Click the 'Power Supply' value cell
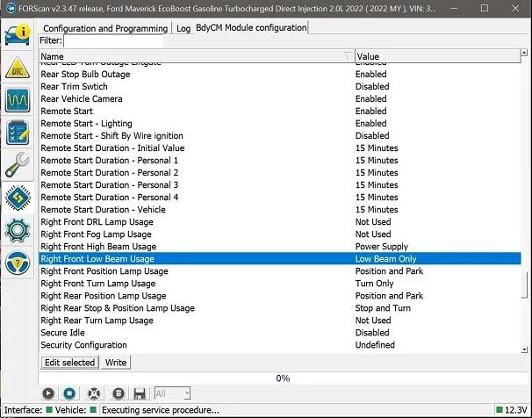Screen dimensions: 532x418 click(382, 247)
